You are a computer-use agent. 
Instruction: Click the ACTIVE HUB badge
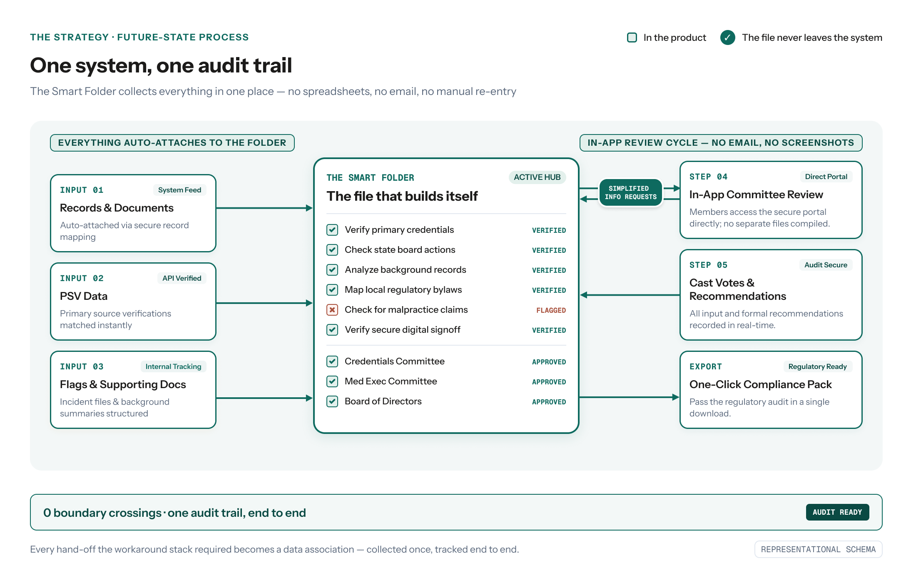tap(537, 177)
